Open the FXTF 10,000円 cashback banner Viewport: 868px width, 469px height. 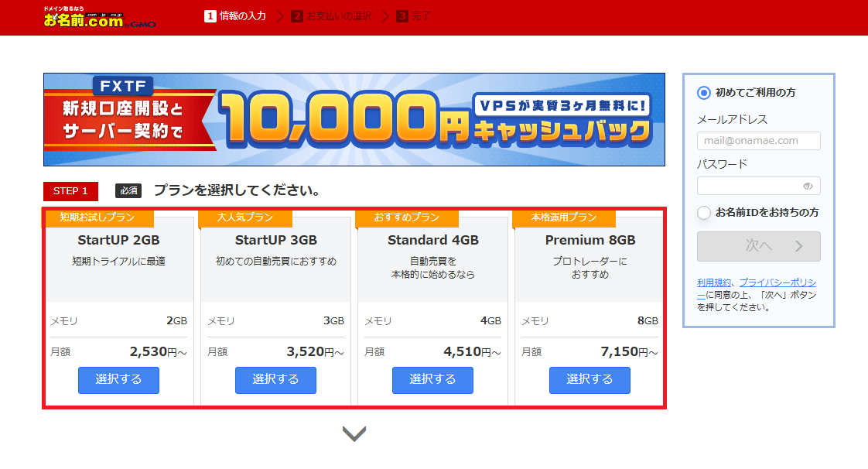pyautogui.click(x=354, y=120)
